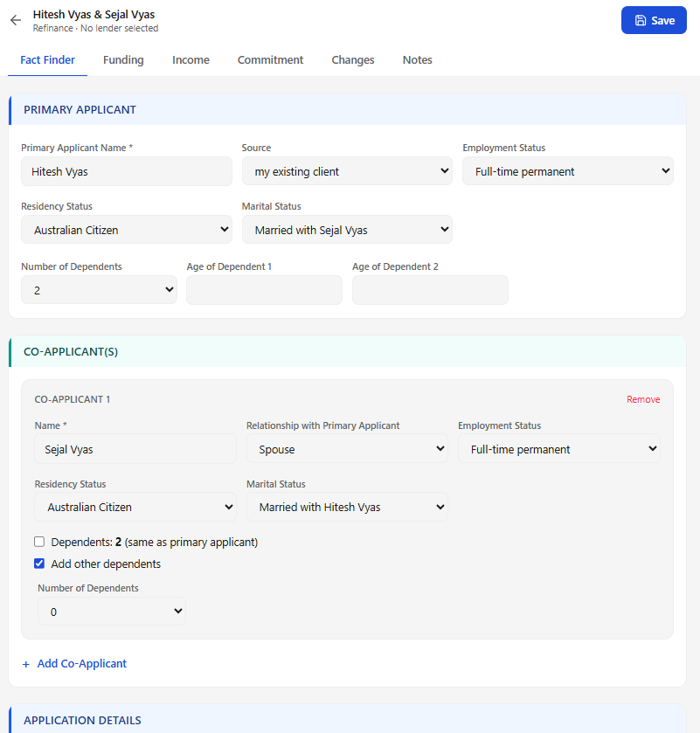
Task: Open Married with Sejal Vyas dropdown
Action: [347, 230]
